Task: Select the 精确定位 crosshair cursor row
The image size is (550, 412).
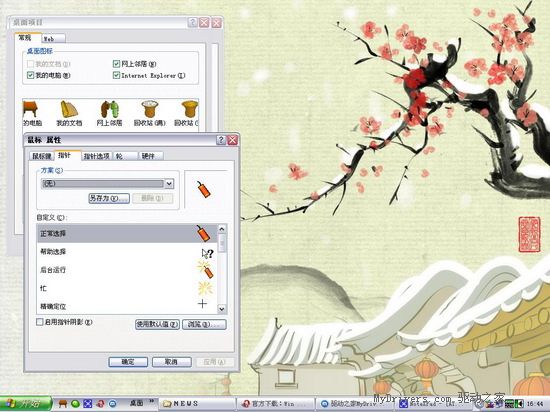Action: 127,306
